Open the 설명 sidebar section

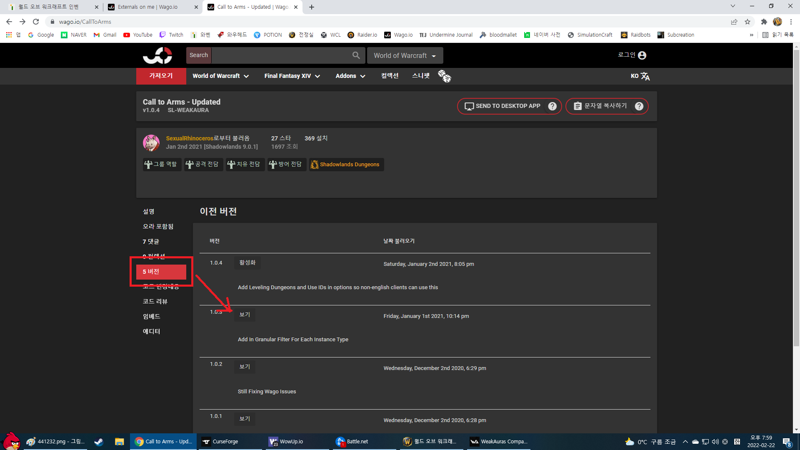[x=148, y=211]
